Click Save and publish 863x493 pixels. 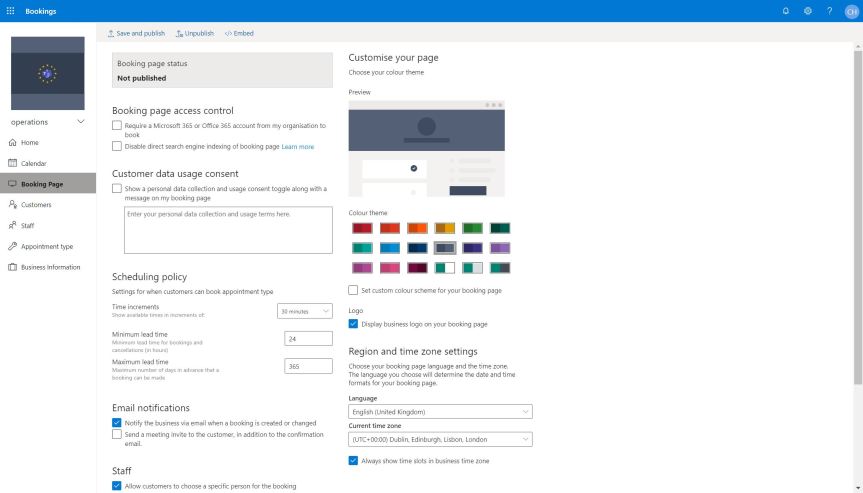click(136, 33)
